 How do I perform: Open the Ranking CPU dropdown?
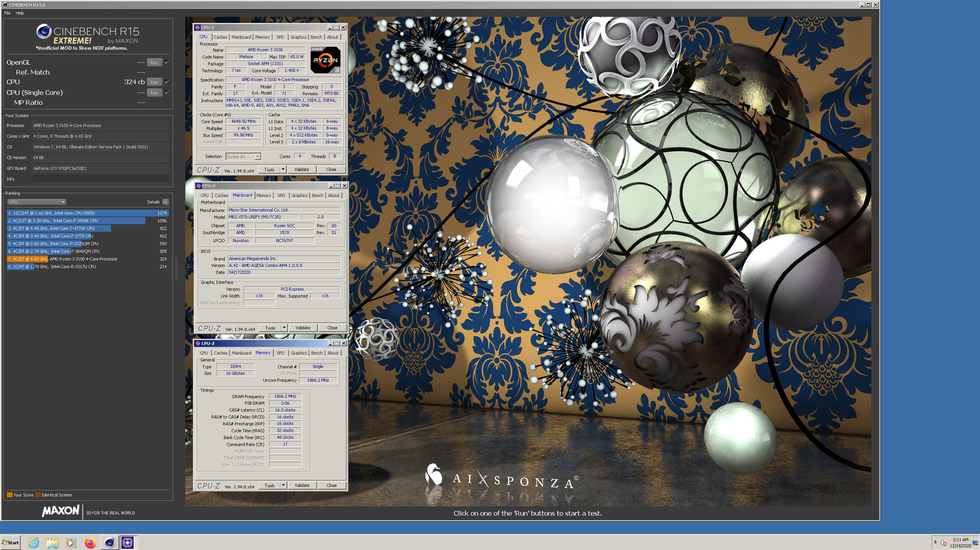(37, 202)
